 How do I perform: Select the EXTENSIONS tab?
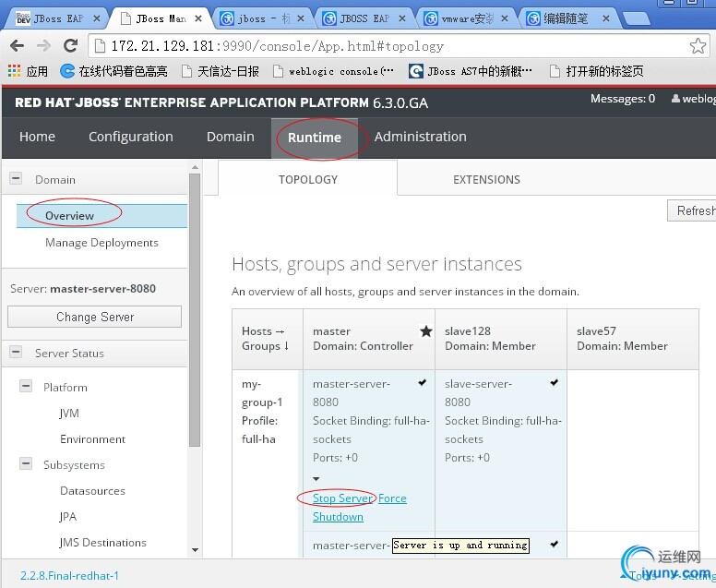[486, 180]
